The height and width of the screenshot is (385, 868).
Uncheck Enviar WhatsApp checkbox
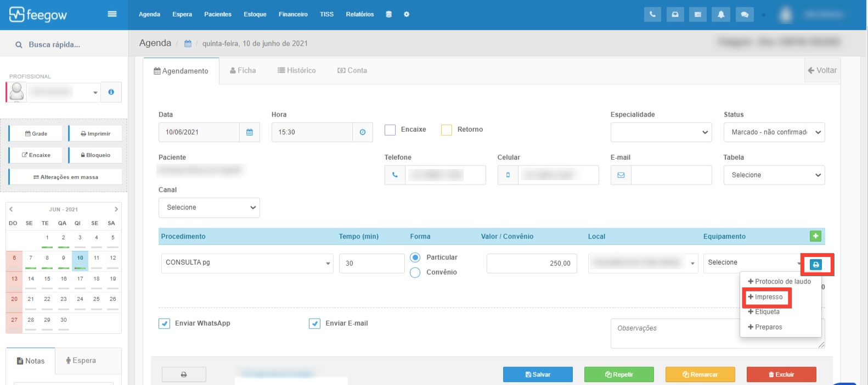point(164,323)
